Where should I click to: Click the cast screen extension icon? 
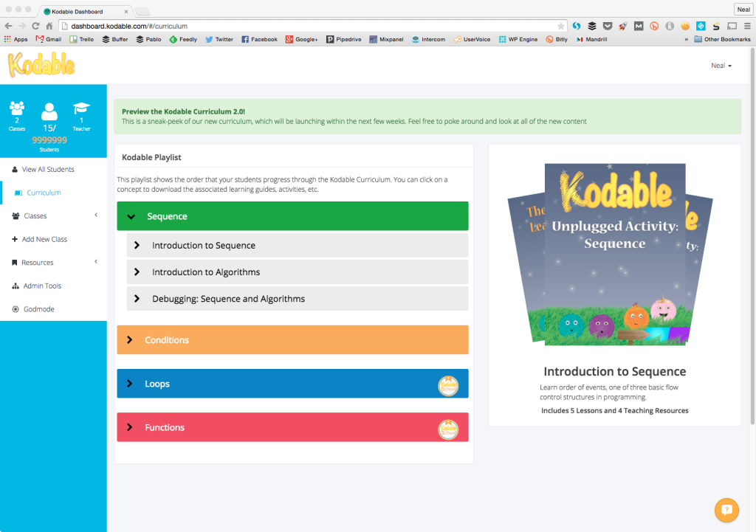(x=732, y=26)
